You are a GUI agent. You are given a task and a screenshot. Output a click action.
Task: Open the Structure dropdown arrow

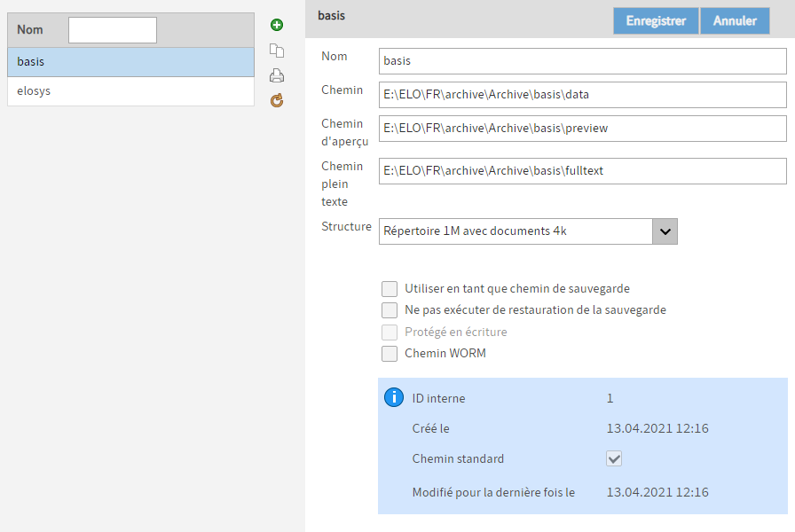coord(665,231)
